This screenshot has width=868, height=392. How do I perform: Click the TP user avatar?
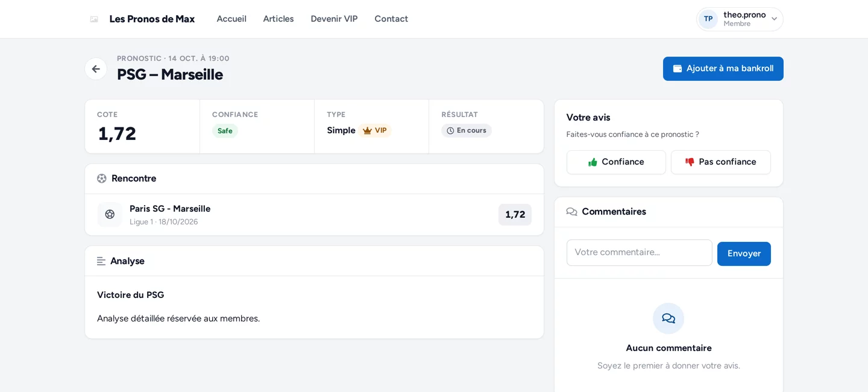[x=708, y=19]
